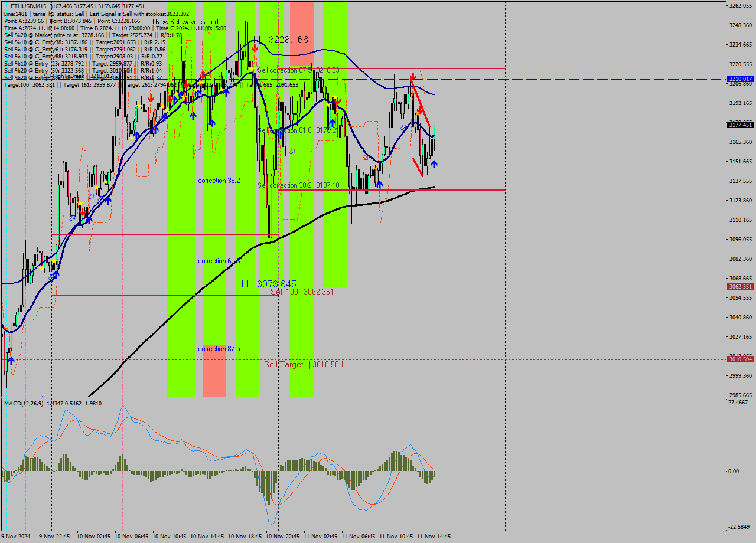
Task: Click the '9 Nov 2024' time axis label
Action: (x=15, y=537)
